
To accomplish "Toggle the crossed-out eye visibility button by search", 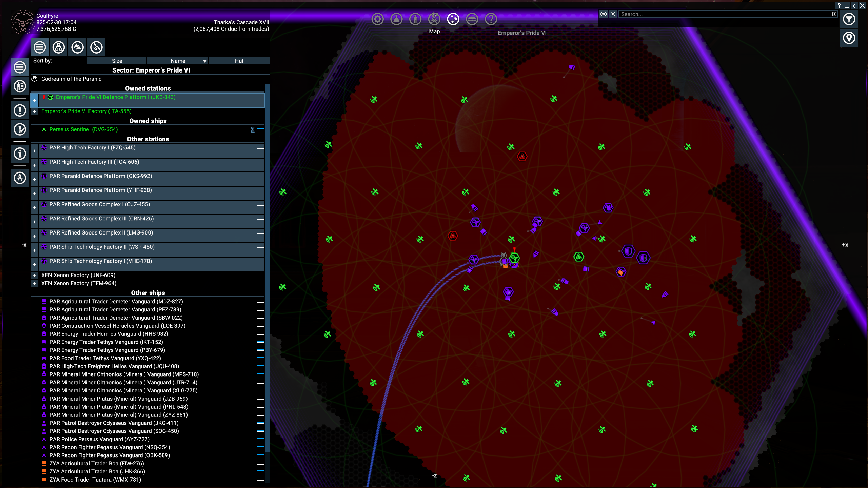I will pyautogui.click(x=604, y=14).
